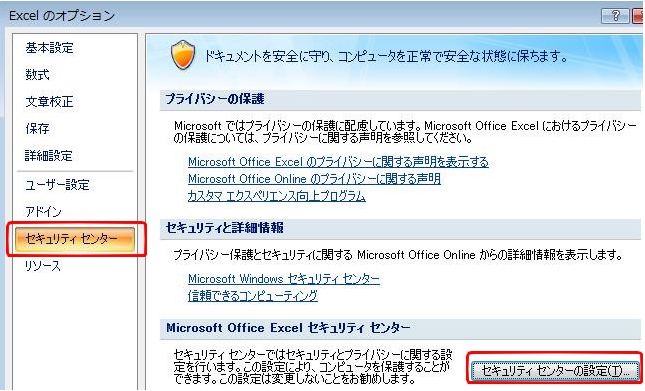Select the 数式 options category
This screenshot has height=391, width=645.
coord(37,75)
